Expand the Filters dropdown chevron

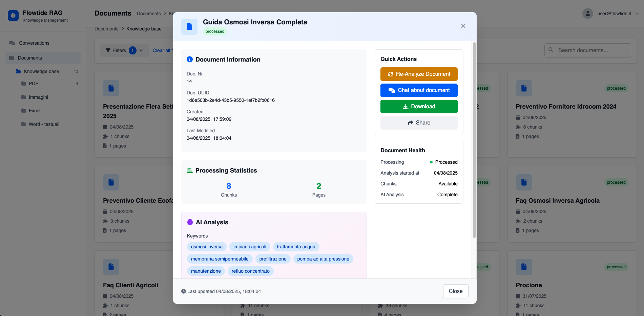142,50
